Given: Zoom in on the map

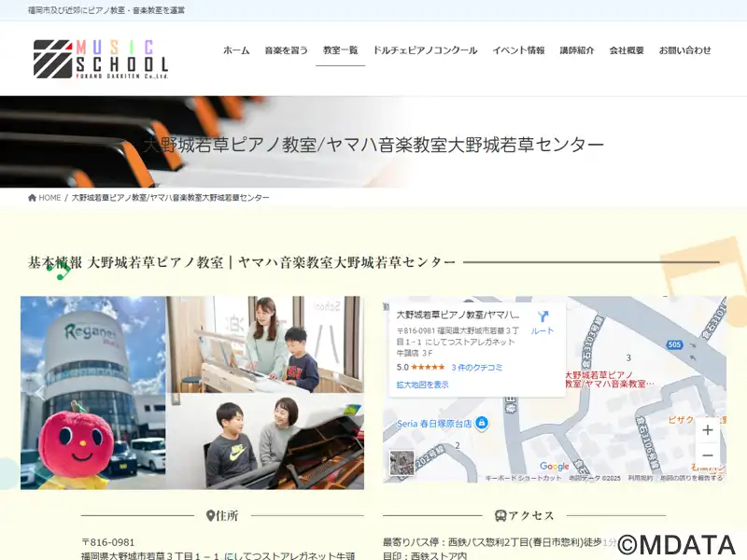Looking at the screenshot, I should 708,429.
